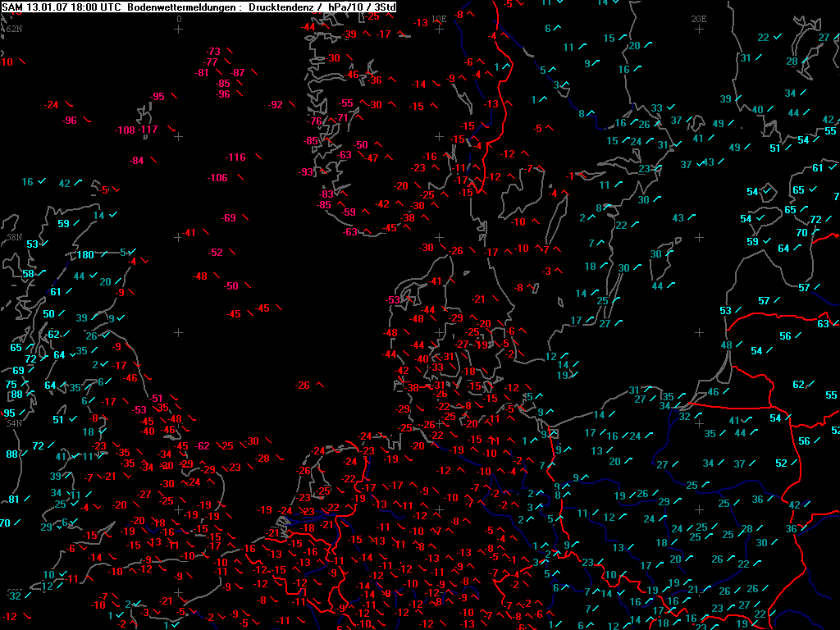840x630 pixels.
Task: Select the -117 pressure tendency value
Action: pos(148,130)
